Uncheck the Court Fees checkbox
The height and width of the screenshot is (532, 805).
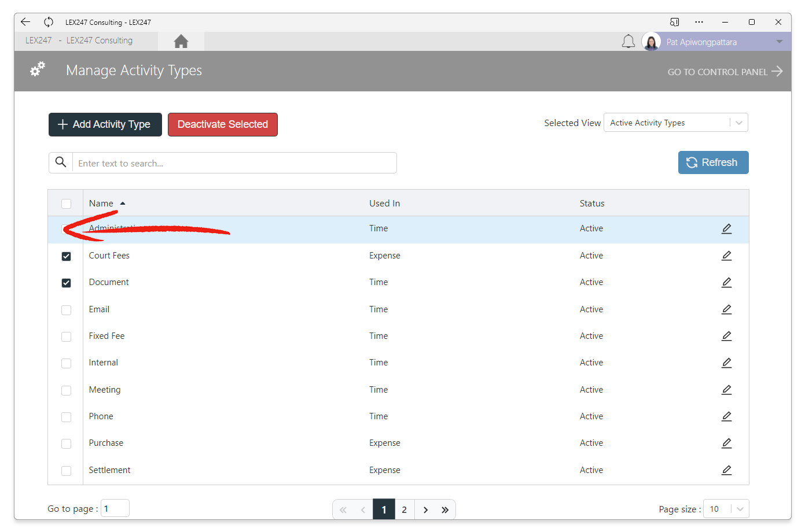[66, 256]
